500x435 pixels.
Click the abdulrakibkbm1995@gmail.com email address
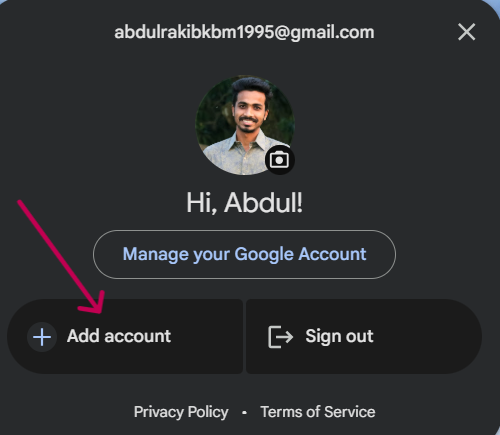point(244,33)
